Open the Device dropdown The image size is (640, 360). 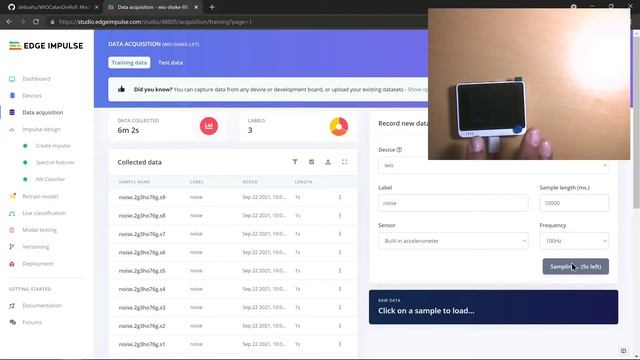pos(493,165)
